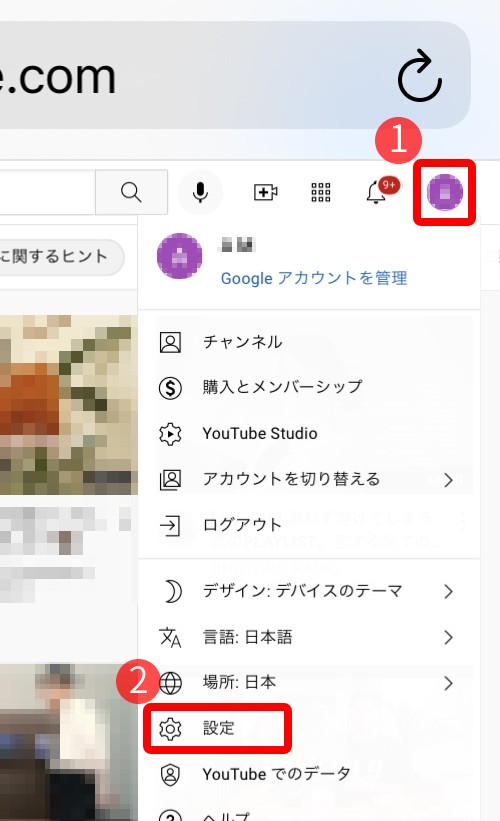Image resolution: width=500 pixels, height=821 pixels.
Task: Open Googleアカウントを管理 link
Action: coord(314,278)
